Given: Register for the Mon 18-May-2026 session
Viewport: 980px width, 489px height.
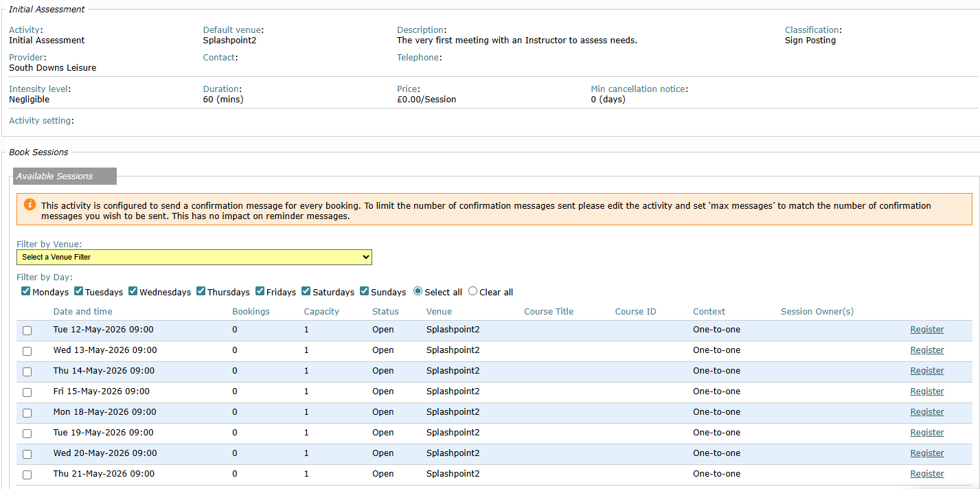Looking at the screenshot, I should 927,412.
